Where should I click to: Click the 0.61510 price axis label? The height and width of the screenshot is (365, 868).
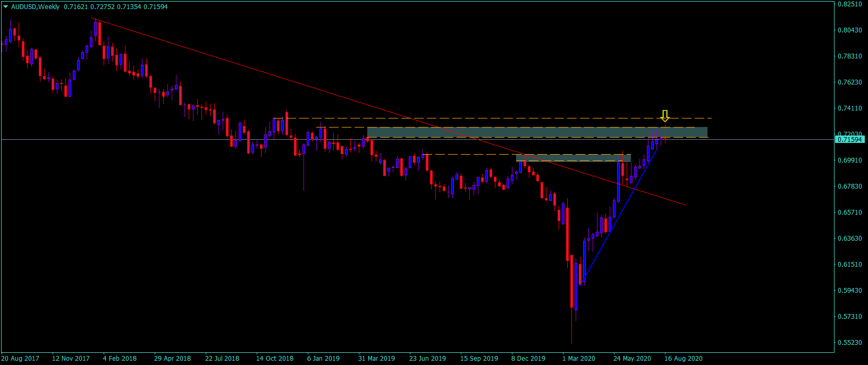[849, 265]
